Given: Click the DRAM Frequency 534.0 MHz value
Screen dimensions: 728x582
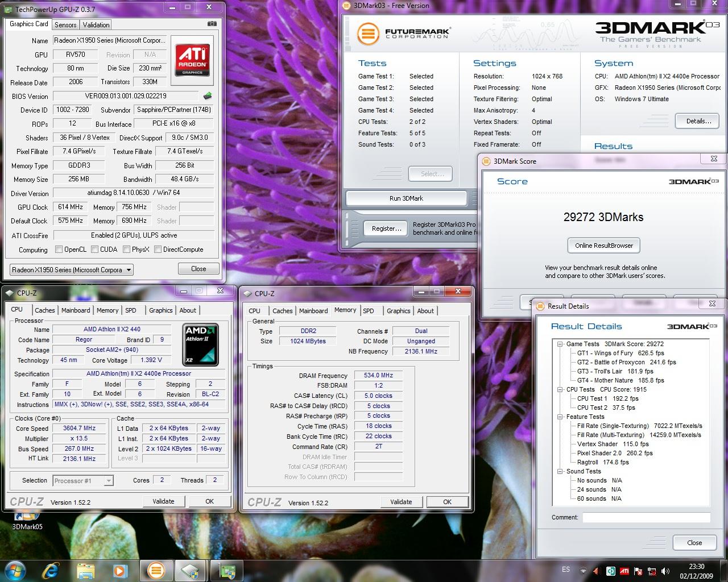Looking at the screenshot, I should tap(379, 375).
